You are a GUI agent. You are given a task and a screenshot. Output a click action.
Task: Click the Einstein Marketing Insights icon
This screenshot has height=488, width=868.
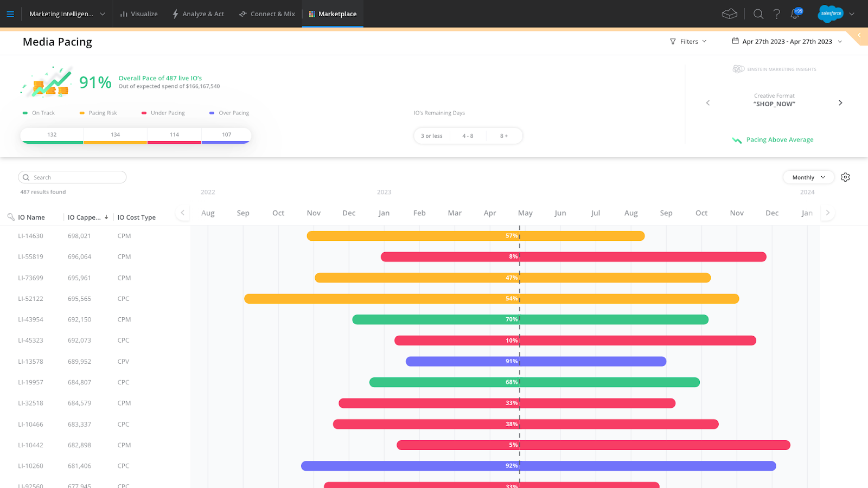[738, 69]
